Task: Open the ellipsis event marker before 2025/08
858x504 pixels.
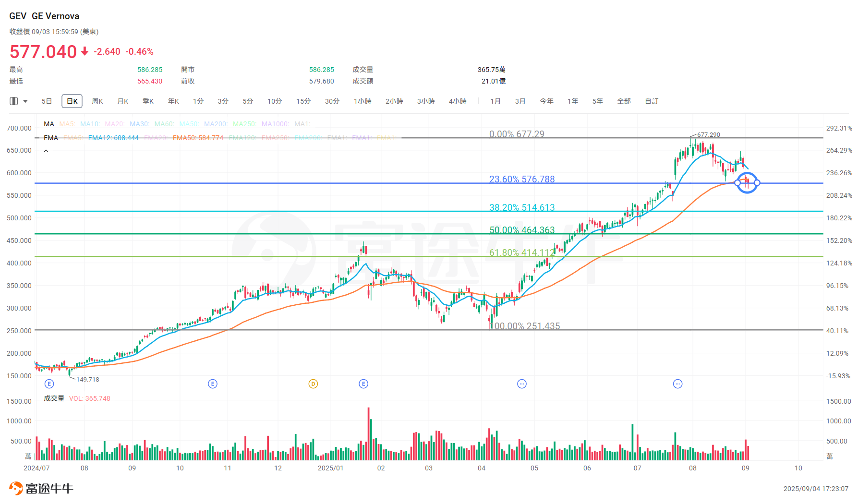Action: pyautogui.click(x=677, y=384)
